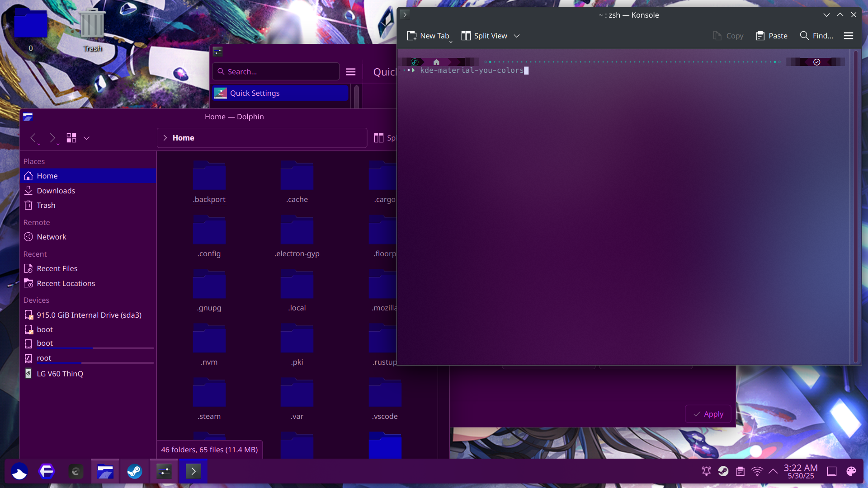Select the .pki folder
Viewport: 868px width, 488px height.
point(297,345)
